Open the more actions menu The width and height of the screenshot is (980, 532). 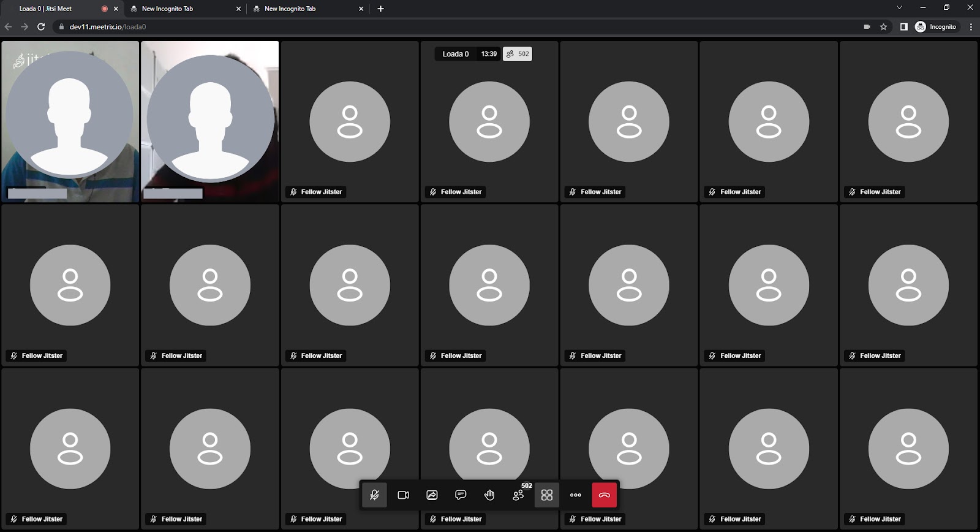(576, 495)
